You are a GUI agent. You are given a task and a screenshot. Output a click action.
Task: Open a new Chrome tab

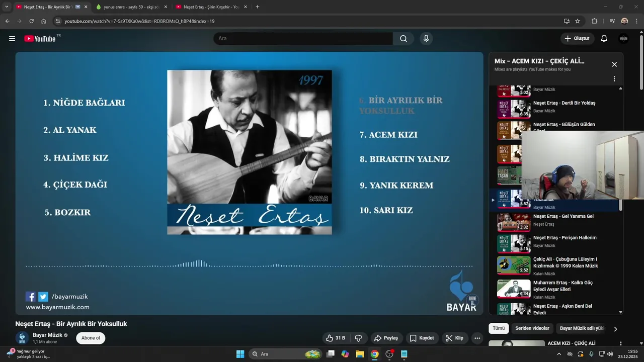tap(258, 7)
